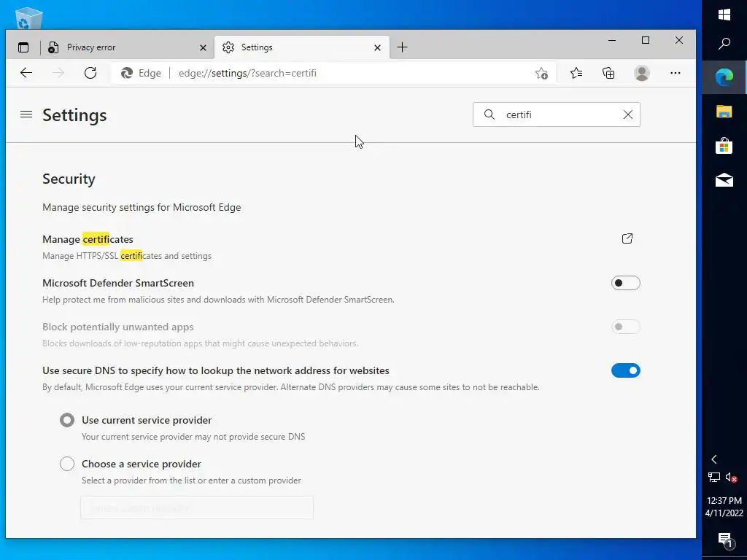Go back with the browser back arrow
This screenshot has height=560, width=747.
[26, 73]
